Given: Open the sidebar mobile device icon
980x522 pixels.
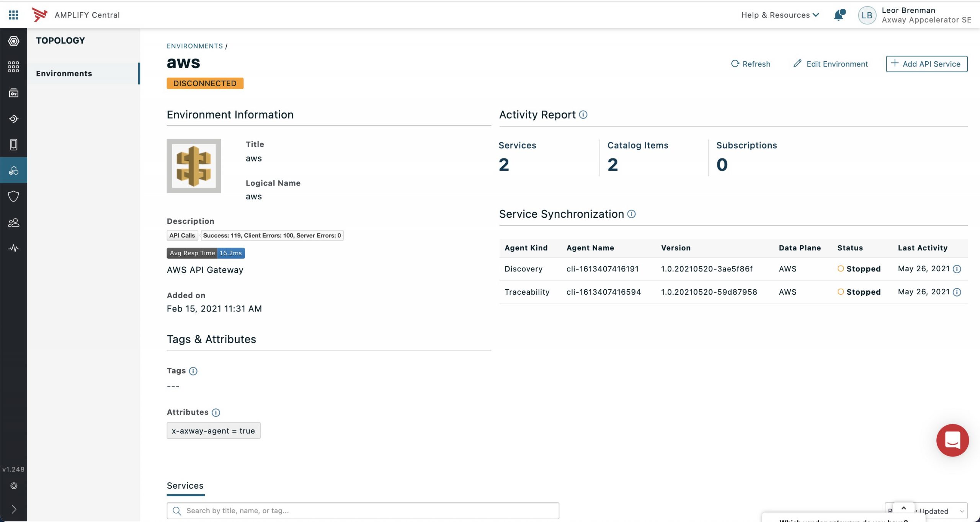Looking at the screenshot, I should click(x=14, y=144).
